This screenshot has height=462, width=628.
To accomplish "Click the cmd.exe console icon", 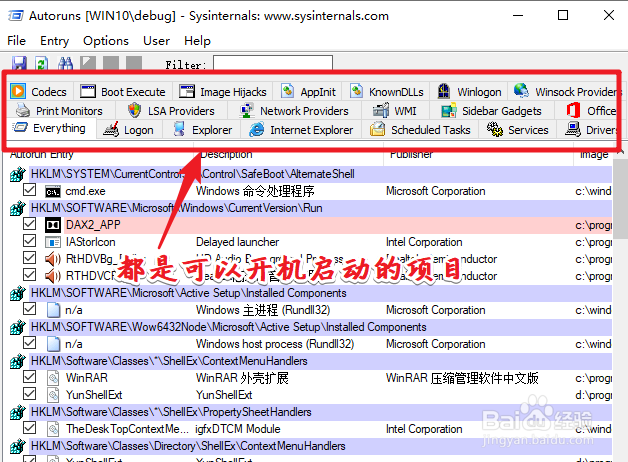I will [53, 191].
